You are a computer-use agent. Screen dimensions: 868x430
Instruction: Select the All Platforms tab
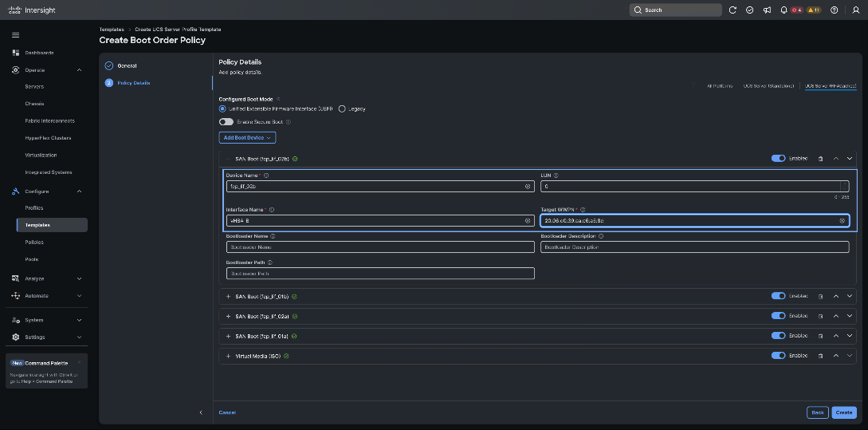tap(720, 86)
